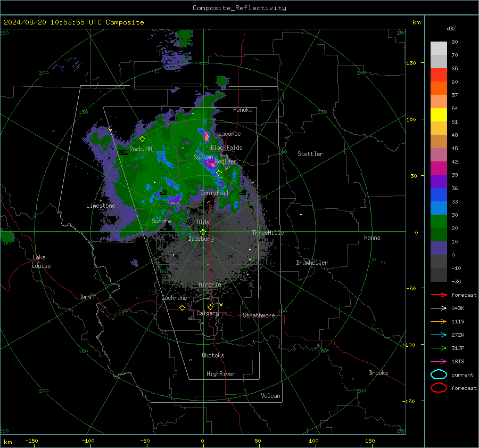
Task: Click the -150 tick on bottom axis
Action: click(x=31, y=441)
